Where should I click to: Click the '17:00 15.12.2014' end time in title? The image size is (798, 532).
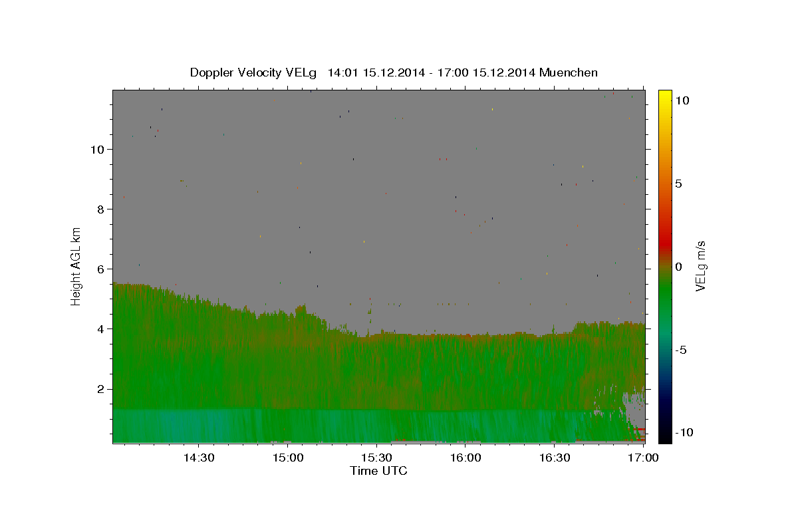tap(486, 72)
